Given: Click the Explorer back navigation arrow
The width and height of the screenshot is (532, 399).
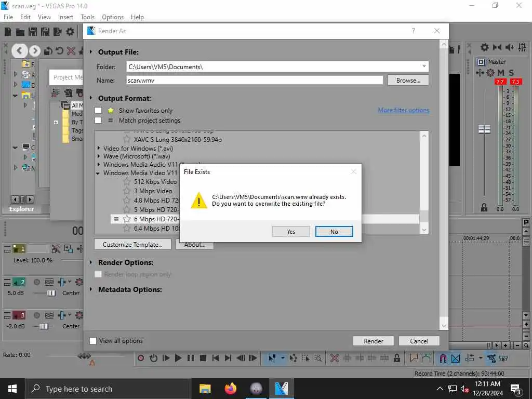Looking at the screenshot, I should [19, 51].
